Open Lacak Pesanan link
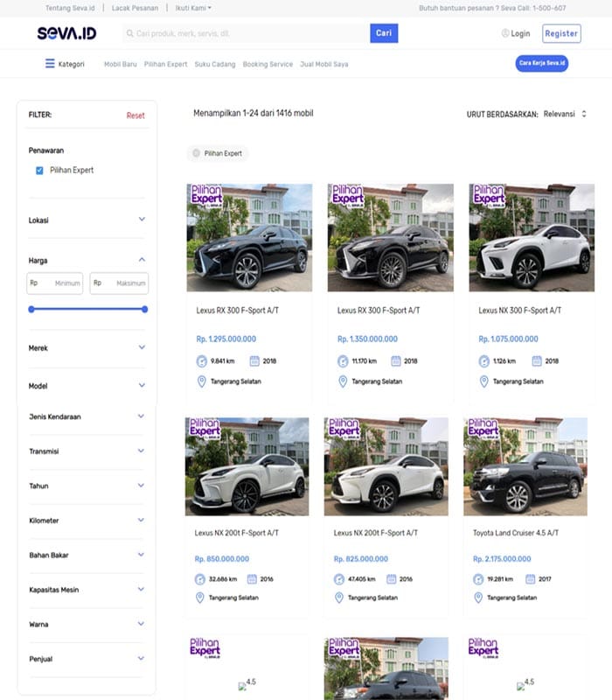The width and height of the screenshot is (612, 700). pos(135,8)
